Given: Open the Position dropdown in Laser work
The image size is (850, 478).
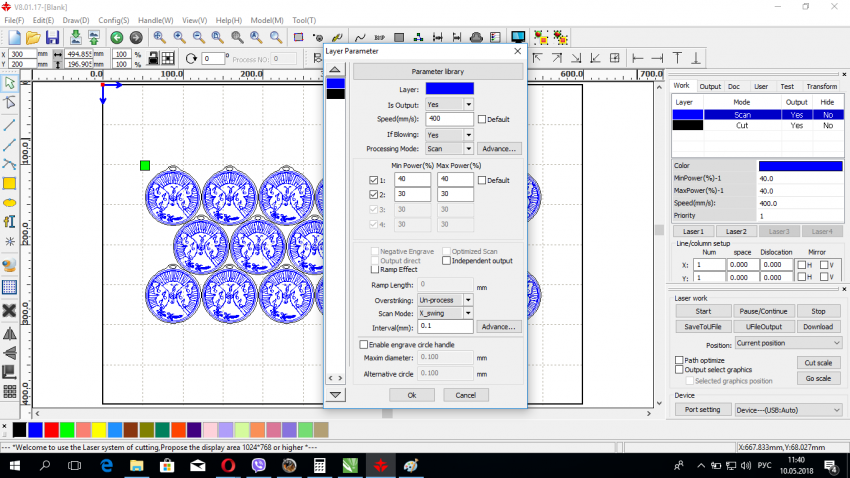Looking at the screenshot, I should pyautogui.click(x=788, y=343).
